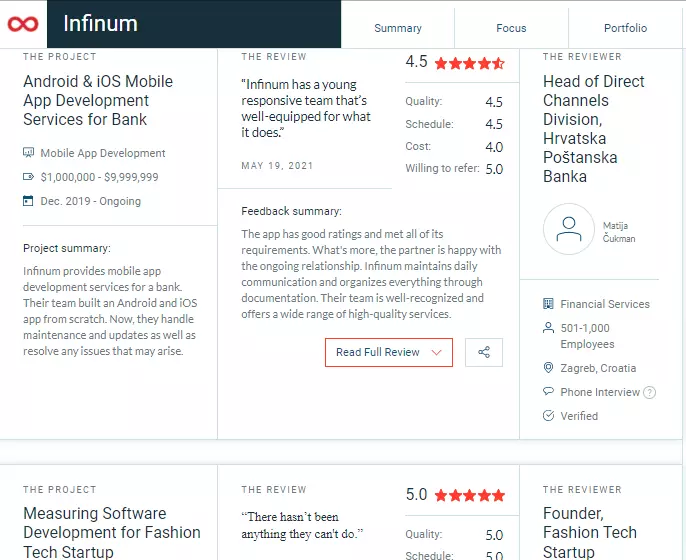
Task: Click the Verified checkmark icon
Action: 548,416
